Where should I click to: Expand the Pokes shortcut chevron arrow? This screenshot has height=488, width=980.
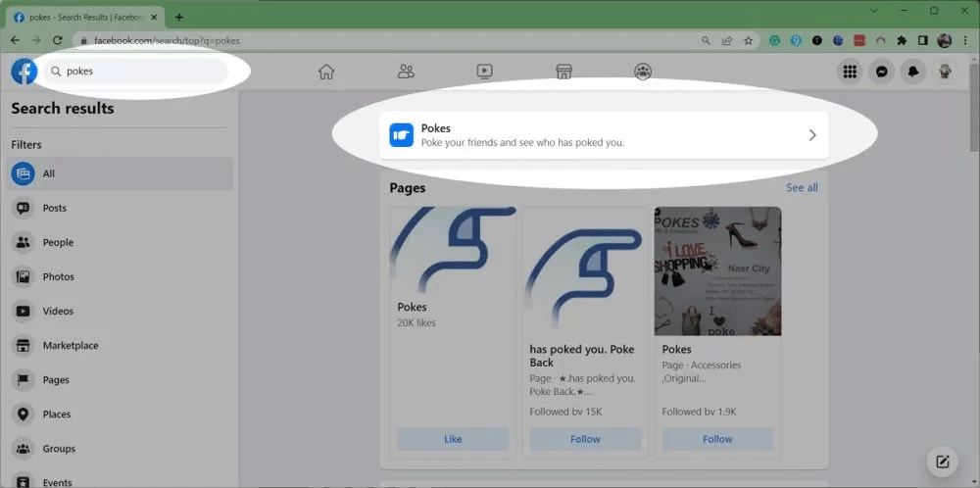[x=811, y=135]
